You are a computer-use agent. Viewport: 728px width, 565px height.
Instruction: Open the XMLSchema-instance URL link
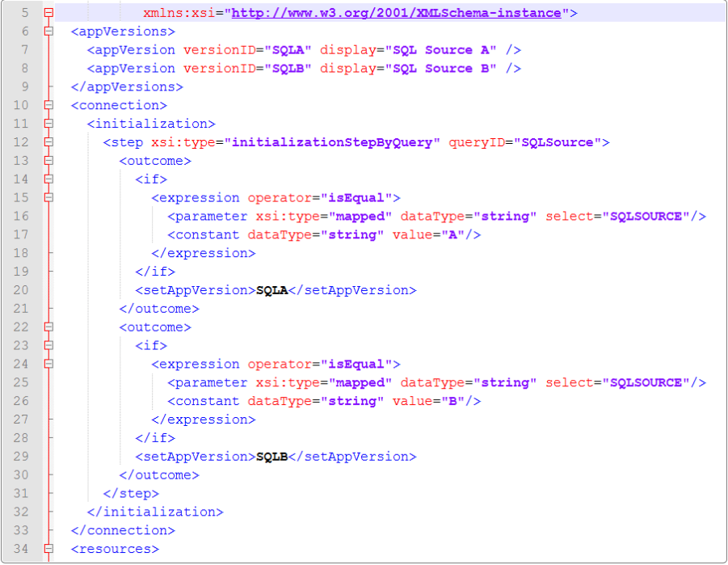point(396,13)
